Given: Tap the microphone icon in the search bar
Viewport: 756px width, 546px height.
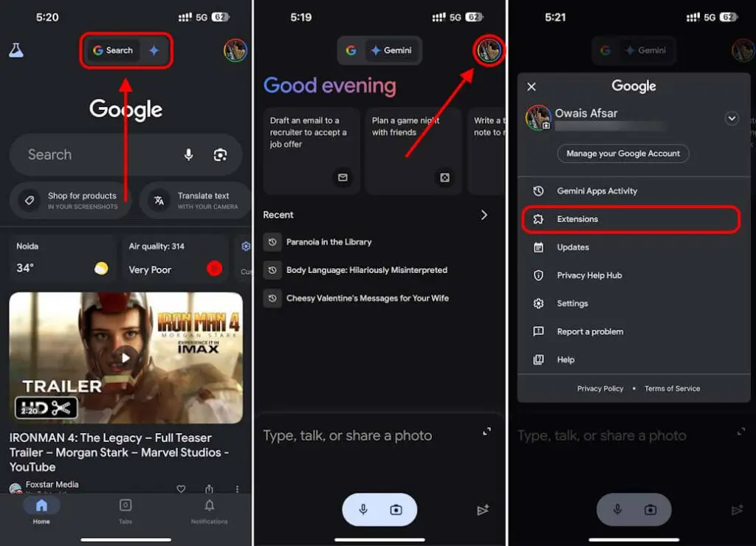Looking at the screenshot, I should (x=188, y=154).
